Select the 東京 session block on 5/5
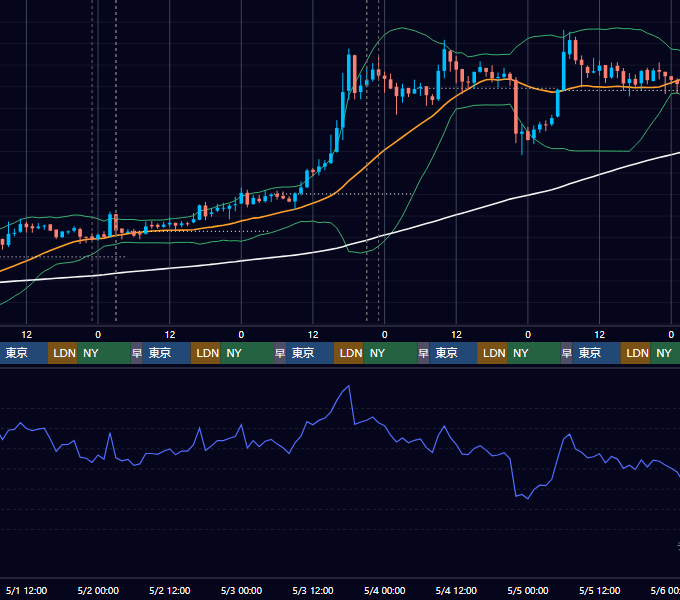The image size is (680, 600). (597, 353)
